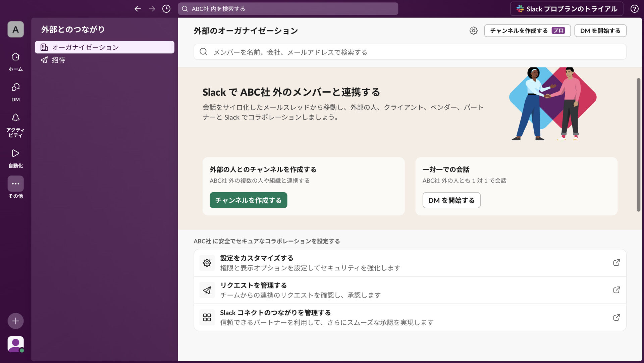
Task: Navigate back with the left arrow
Action: tap(138, 9)
